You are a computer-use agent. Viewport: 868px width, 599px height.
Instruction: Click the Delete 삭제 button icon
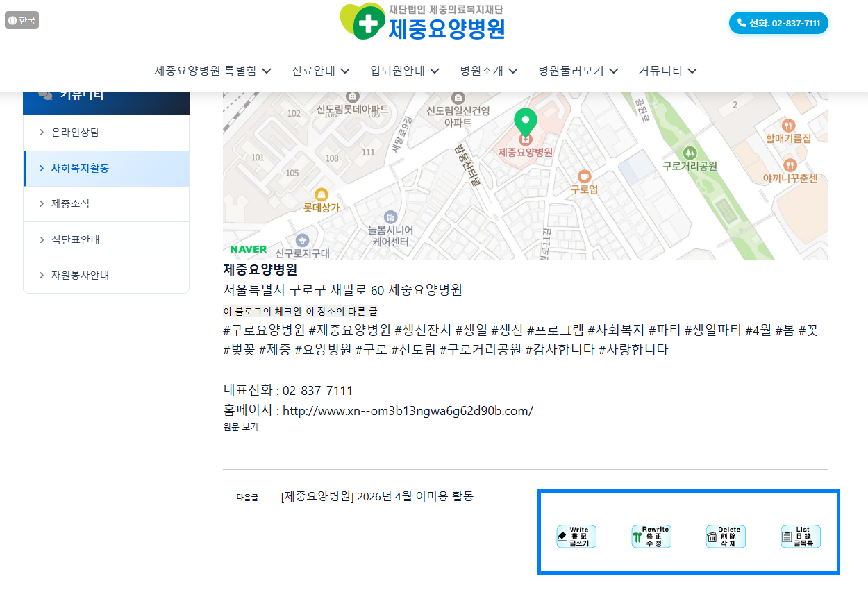pyautogui.click(x=726, y=537)
